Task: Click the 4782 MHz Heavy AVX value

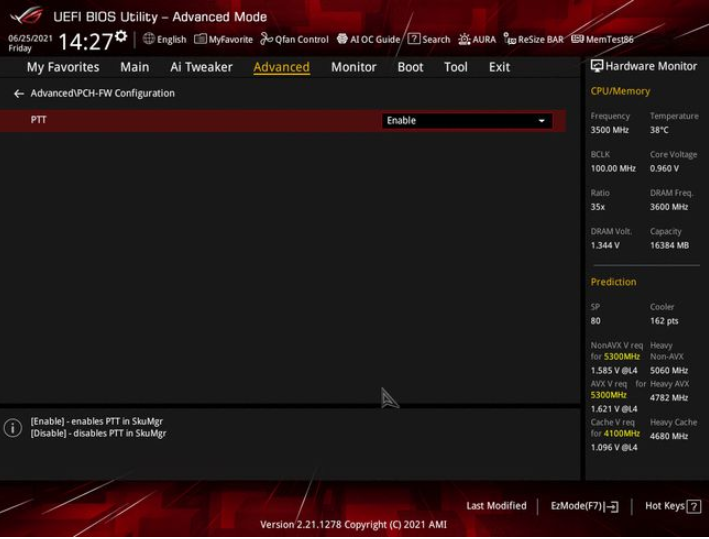Action: pyautogui.click(x=669, y=397)
